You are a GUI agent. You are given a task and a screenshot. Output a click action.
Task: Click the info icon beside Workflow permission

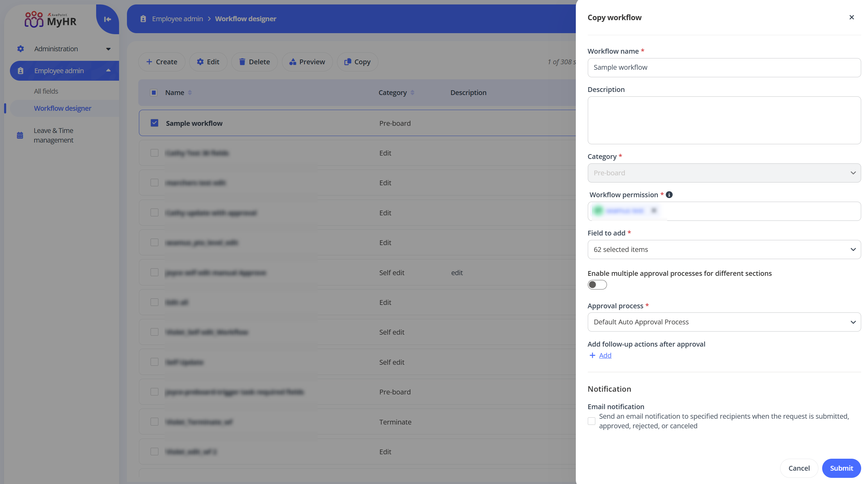669,194
